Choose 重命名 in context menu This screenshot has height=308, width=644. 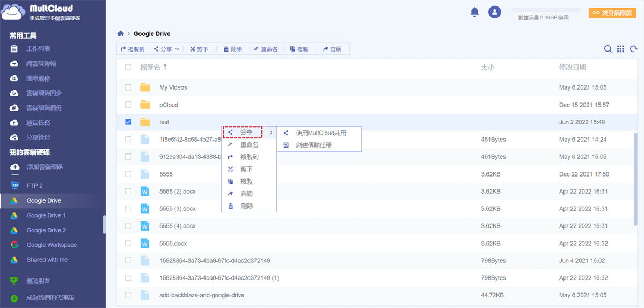point(249,145)
